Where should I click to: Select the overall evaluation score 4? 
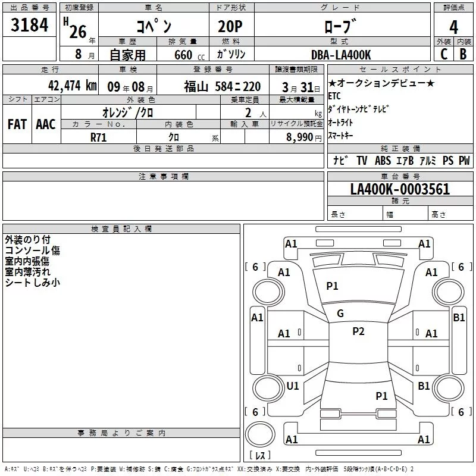(x=453, y=27)
